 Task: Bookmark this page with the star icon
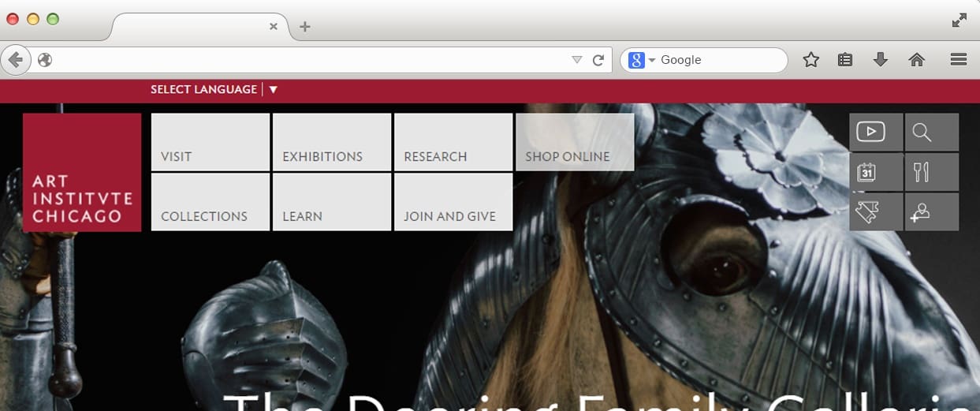click(x=810, y=60)
